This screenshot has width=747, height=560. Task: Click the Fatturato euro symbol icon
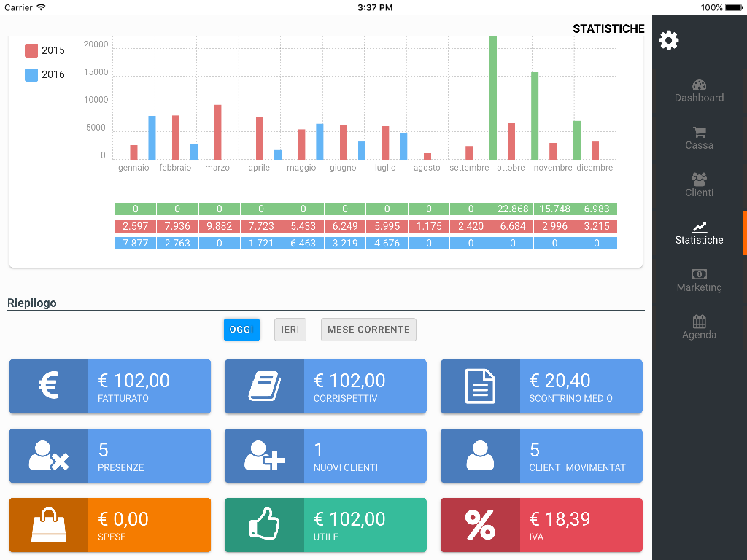click(x=49, y=385)
